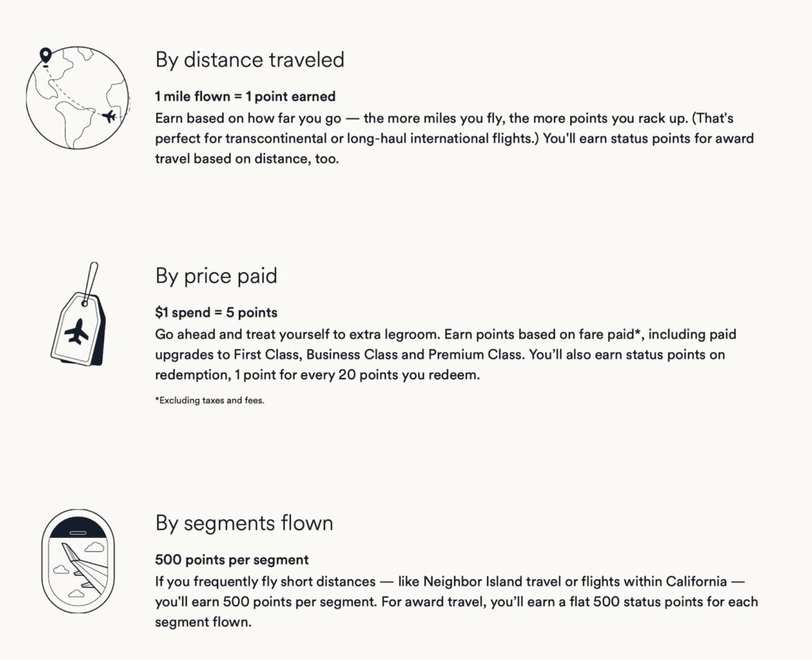Click the luggage tag string loop
The image size is (812, 660).
click(x=90, y=282)
